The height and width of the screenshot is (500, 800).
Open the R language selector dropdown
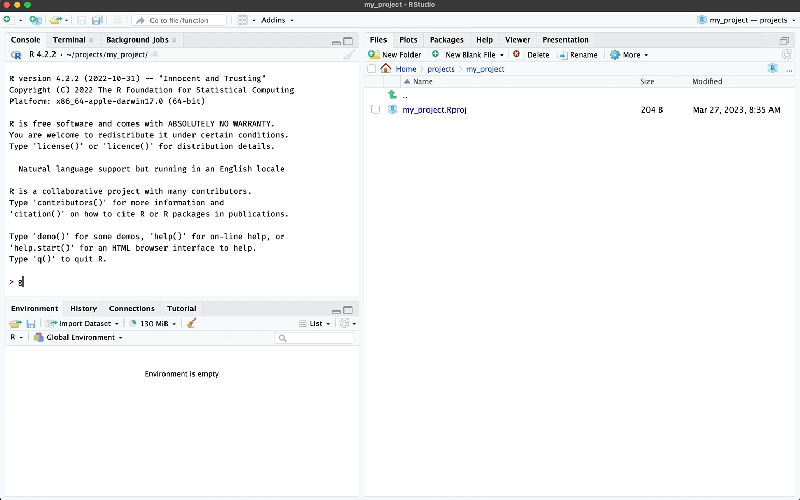point(16,337)
